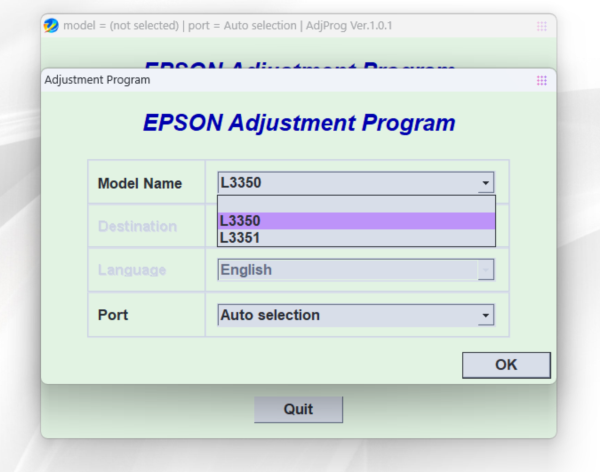Open the disabled Language English dropdown
Viewport: 600px width, 472px height.
tap(356, 270)
